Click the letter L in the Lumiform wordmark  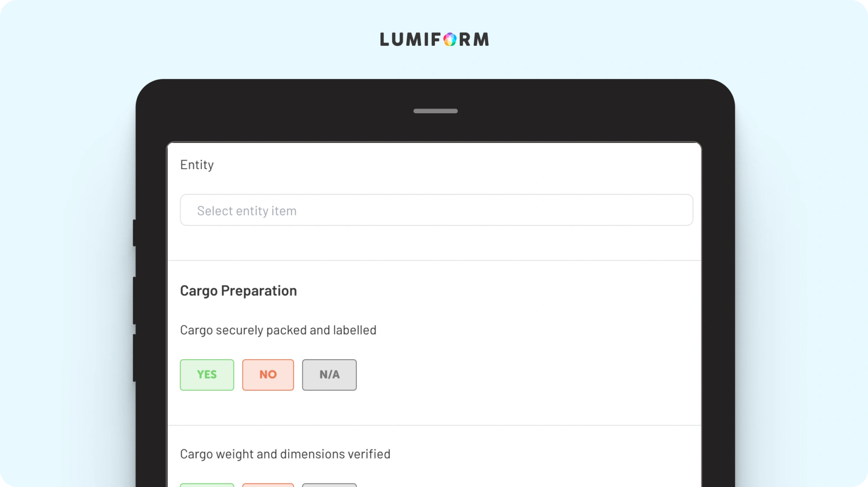click(x=384, y=39)
